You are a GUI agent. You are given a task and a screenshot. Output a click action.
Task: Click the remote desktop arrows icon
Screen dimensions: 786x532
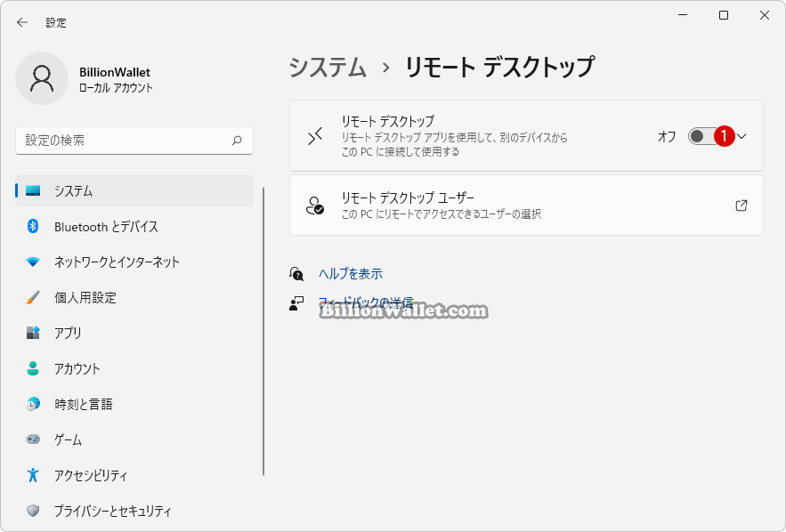[x=315, y=136]
